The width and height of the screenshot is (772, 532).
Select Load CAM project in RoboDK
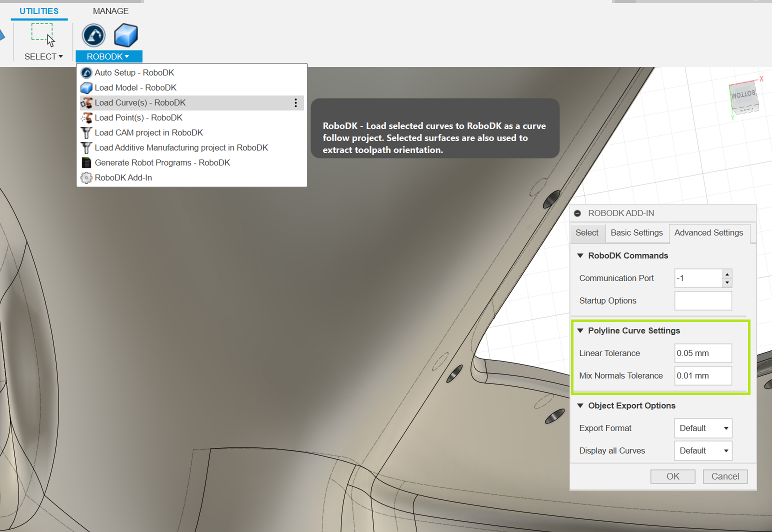pos(148,132)
